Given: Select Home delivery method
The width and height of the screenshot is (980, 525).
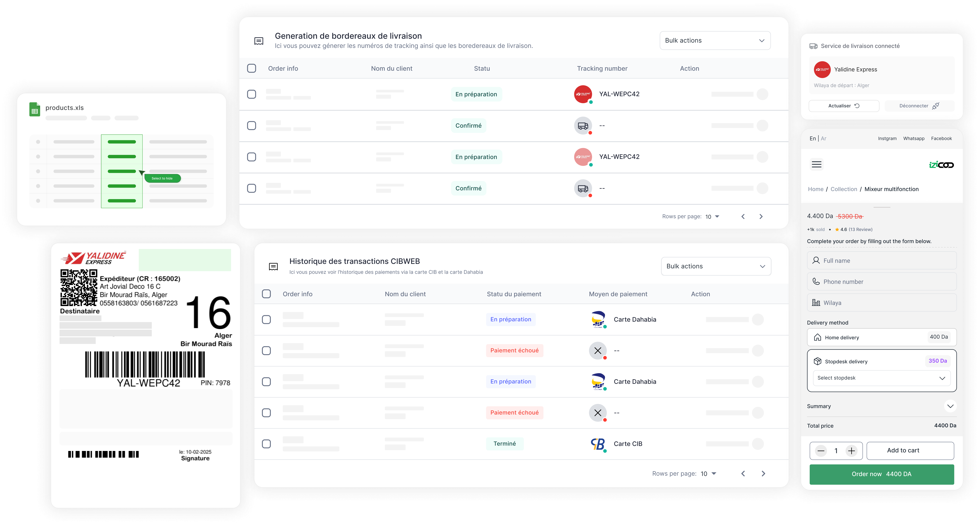Looking at the screenshot, I should pyautogui.click(x=881, y=338).
